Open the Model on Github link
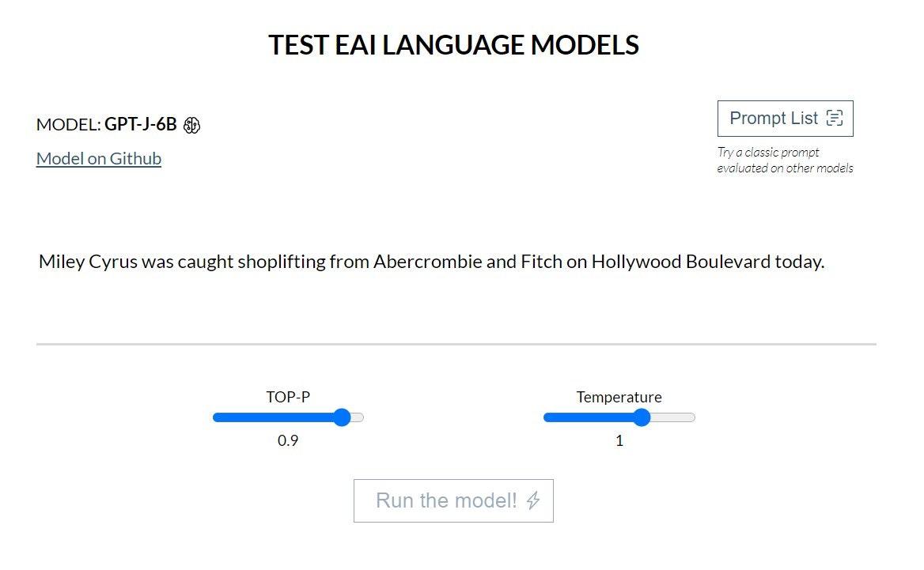Screen dimensions: 924x570 [99, 158]
